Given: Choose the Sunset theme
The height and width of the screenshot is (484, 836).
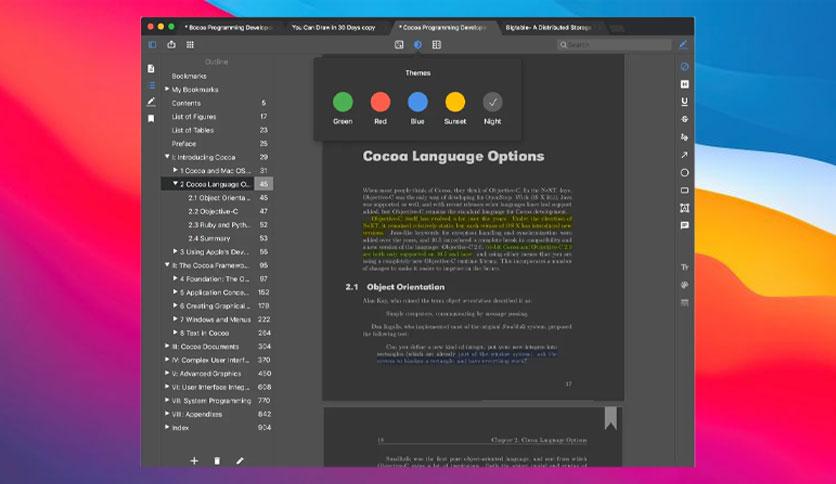Looking at the screenshot, I should (x=455, y=102).
